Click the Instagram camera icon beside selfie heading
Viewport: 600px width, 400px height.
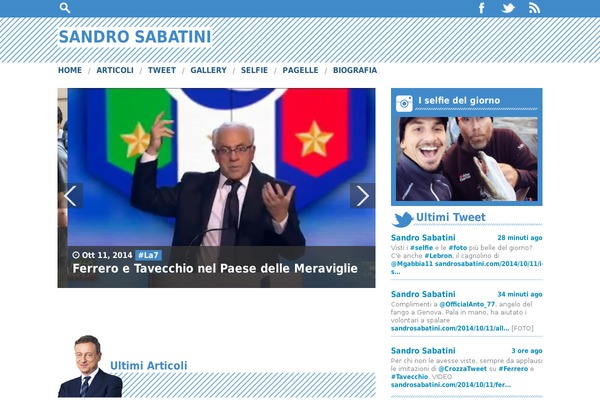pyautogui.click(x=404, y=103)
